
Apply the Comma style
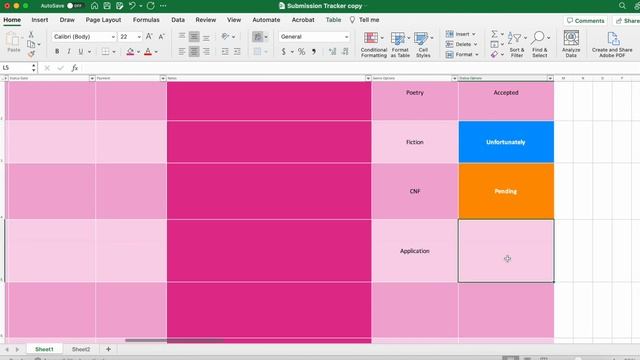click(x=313, y=51)
